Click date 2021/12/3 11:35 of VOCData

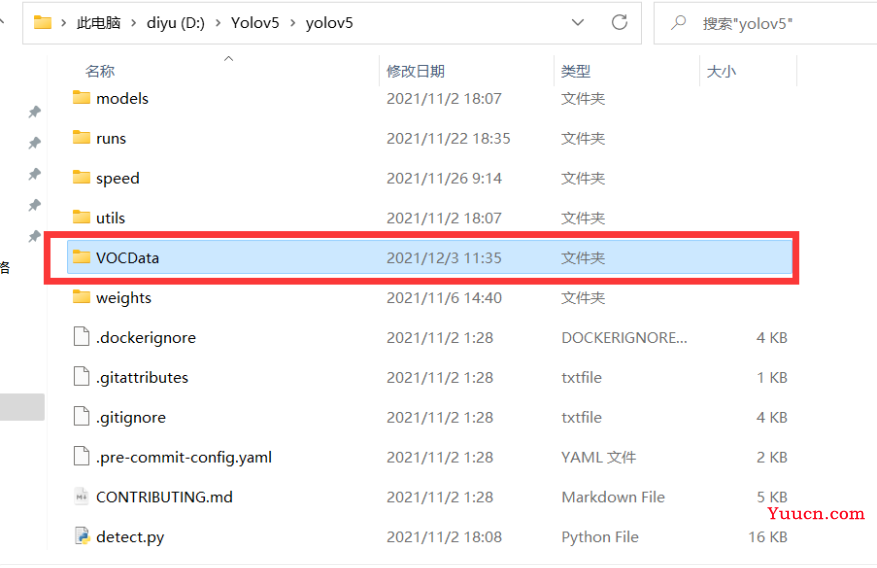coord(444,258)
